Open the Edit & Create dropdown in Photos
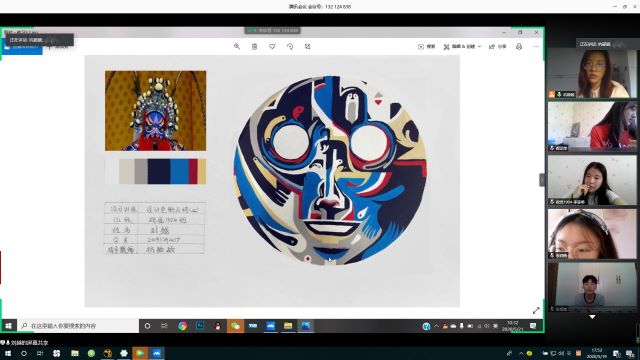The height and width of the screenshot is (360, 640). tap(462, 47)
